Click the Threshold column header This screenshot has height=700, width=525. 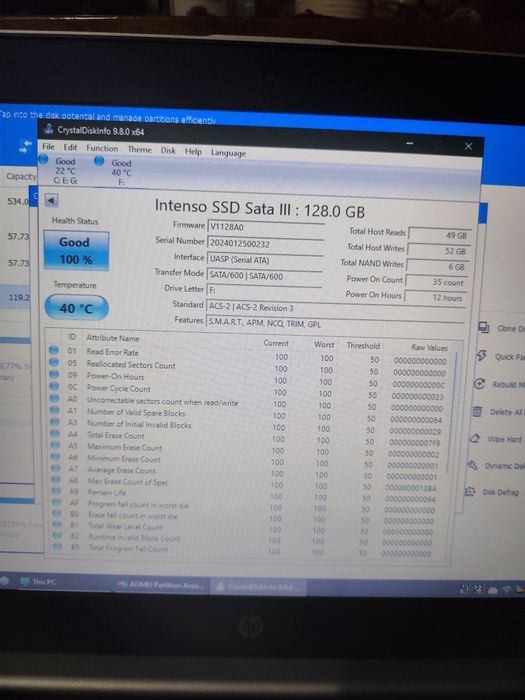pos(363,346)
